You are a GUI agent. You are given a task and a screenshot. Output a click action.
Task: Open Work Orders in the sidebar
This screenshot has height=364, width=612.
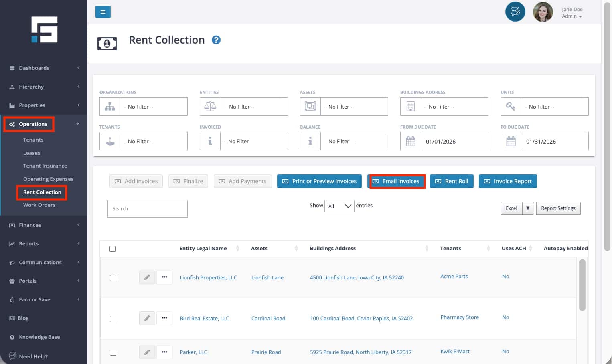39,205
